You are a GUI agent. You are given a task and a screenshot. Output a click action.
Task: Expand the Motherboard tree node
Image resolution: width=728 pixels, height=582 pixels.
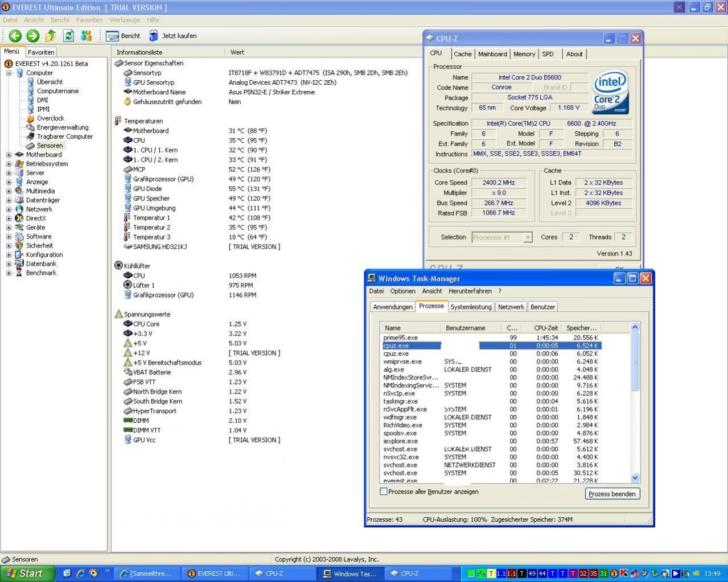pyautogui.click(x=9, y=155)
